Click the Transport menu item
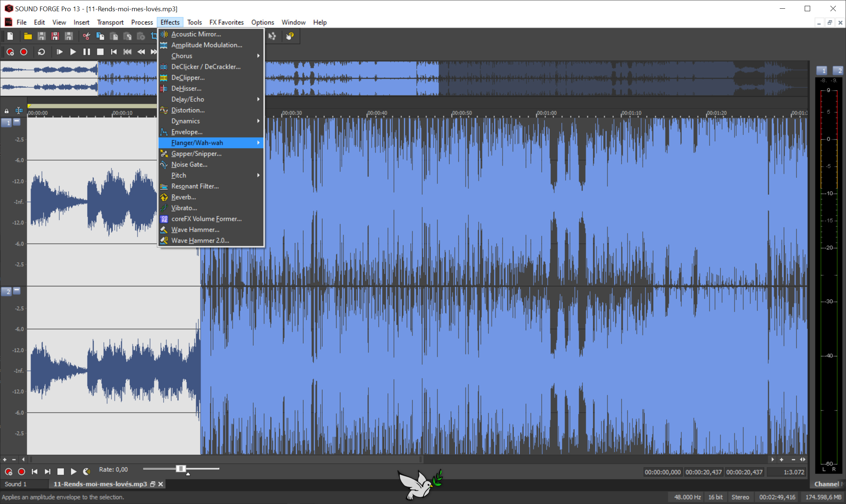Viewport: 846px width, 504px height. 110,22
